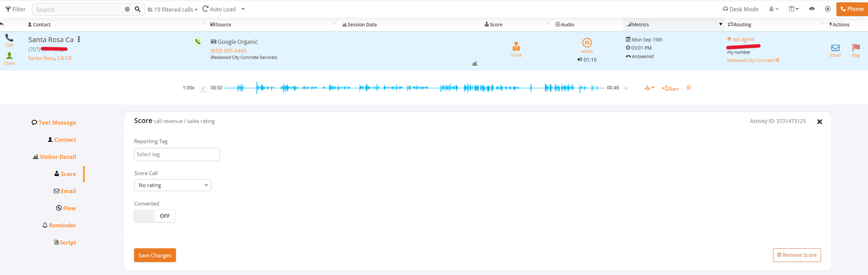Click the small chart icon in Session Data
This screenshot has width=868, height=275.
tap(475, 63)
